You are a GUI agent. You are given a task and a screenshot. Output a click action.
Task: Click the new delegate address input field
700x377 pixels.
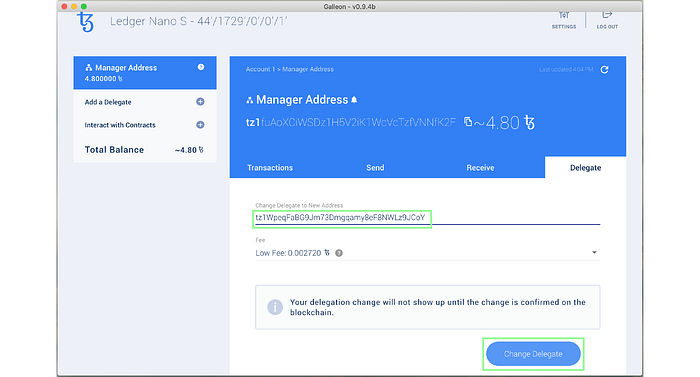428,218
